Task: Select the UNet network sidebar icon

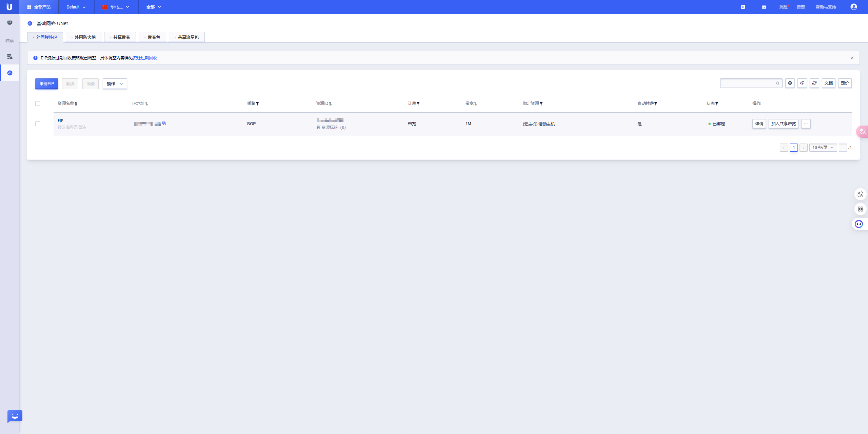Action: click(x=10, y=73)
